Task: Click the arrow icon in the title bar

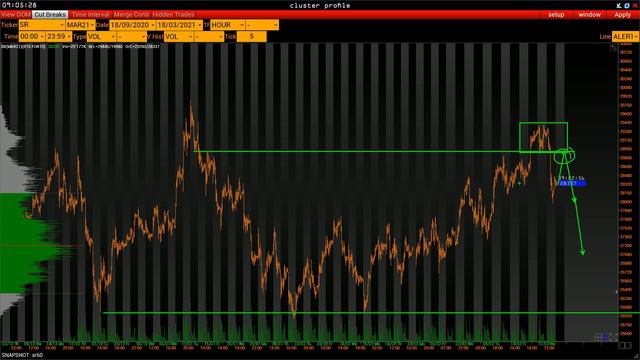Action: 619,5
